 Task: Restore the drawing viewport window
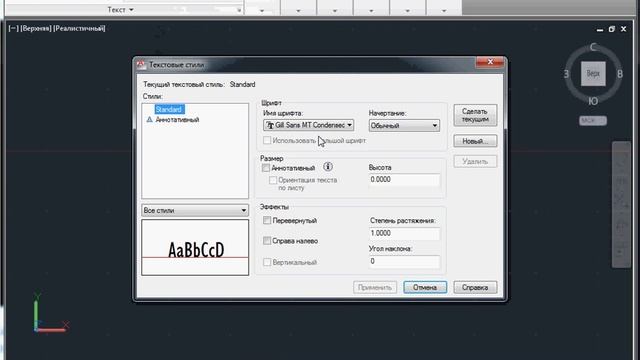tap(611, 29)
